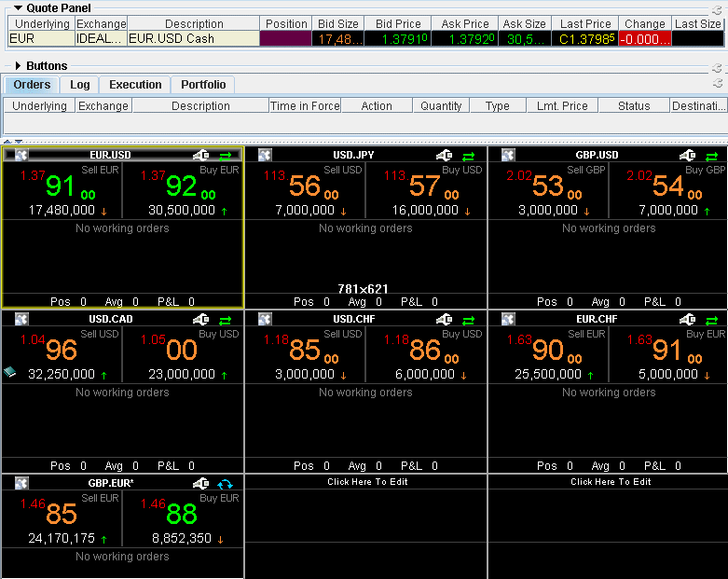This screenshot has width=728, height=579.
Task: Click the top-left corner icon of GBP.USD cell
Action: click(508, 155)
